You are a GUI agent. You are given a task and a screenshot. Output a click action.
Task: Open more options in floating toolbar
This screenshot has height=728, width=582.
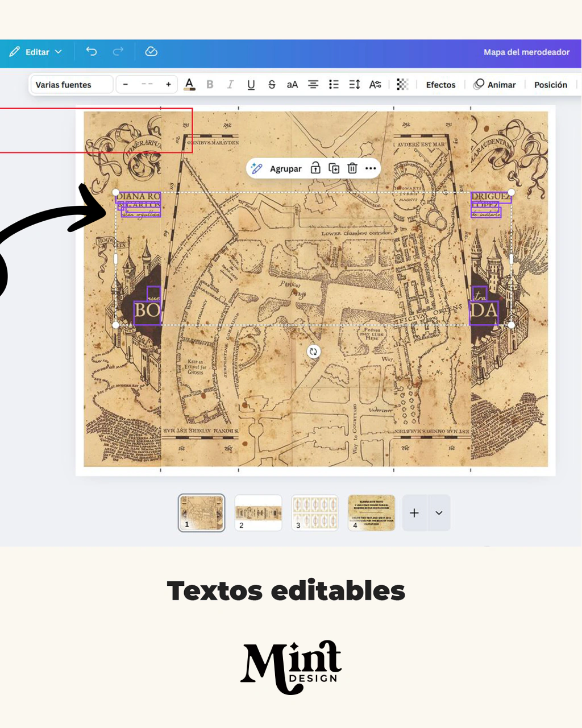(371, 168)
